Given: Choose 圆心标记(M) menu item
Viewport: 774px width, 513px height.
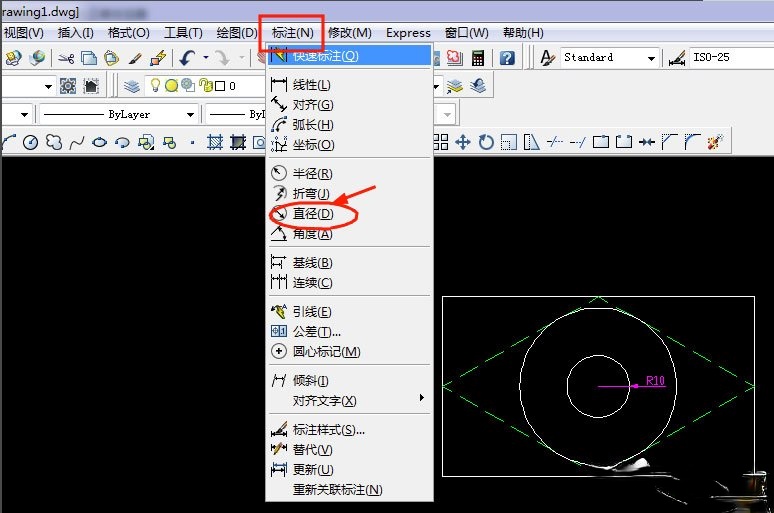Looking at the screenshot, I should (x=349, y=352).
